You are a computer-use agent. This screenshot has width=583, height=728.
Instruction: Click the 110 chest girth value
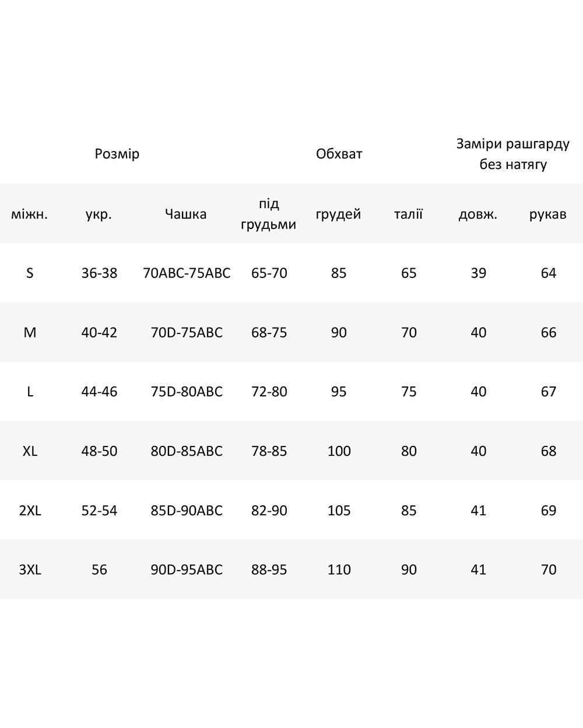[339, 569]
